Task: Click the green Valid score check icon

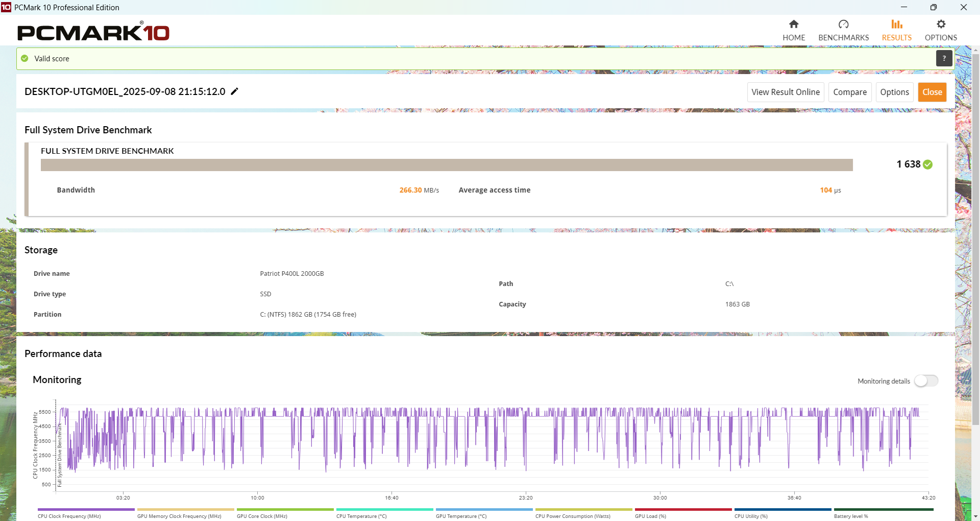Action: pyautogui.click(x=24, y=59)
